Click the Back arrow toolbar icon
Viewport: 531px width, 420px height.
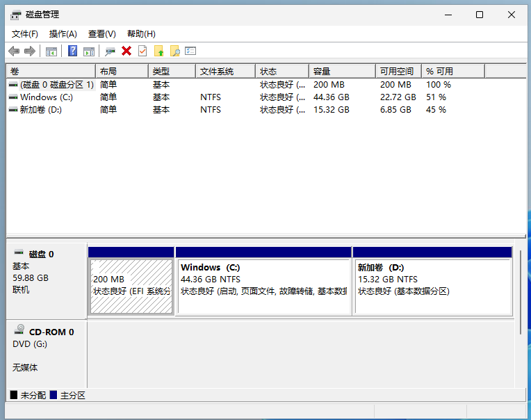pyautogui.click(x=14, y=51)
